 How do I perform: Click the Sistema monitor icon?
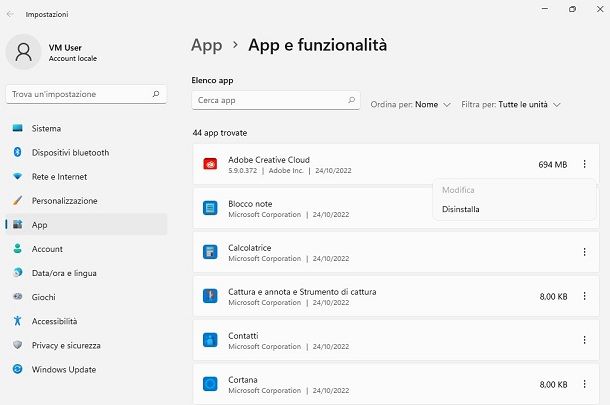18,128
